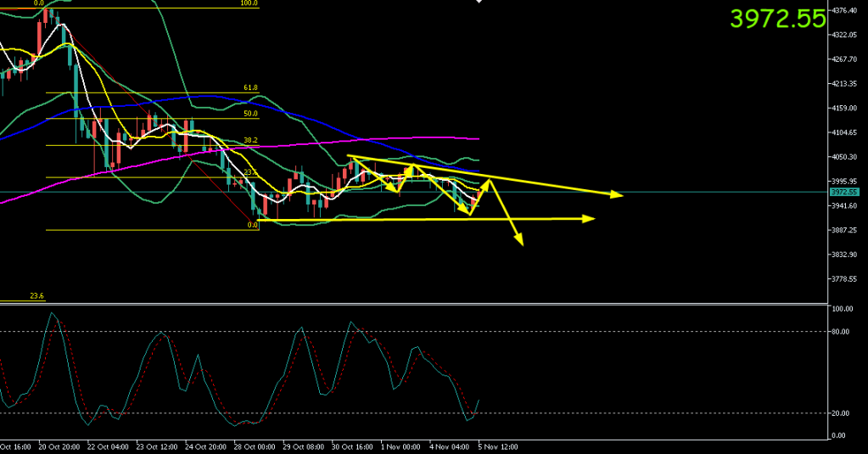Select the 5 Nov 12:00 time axis label
The image size is (868, 454).
499,446
